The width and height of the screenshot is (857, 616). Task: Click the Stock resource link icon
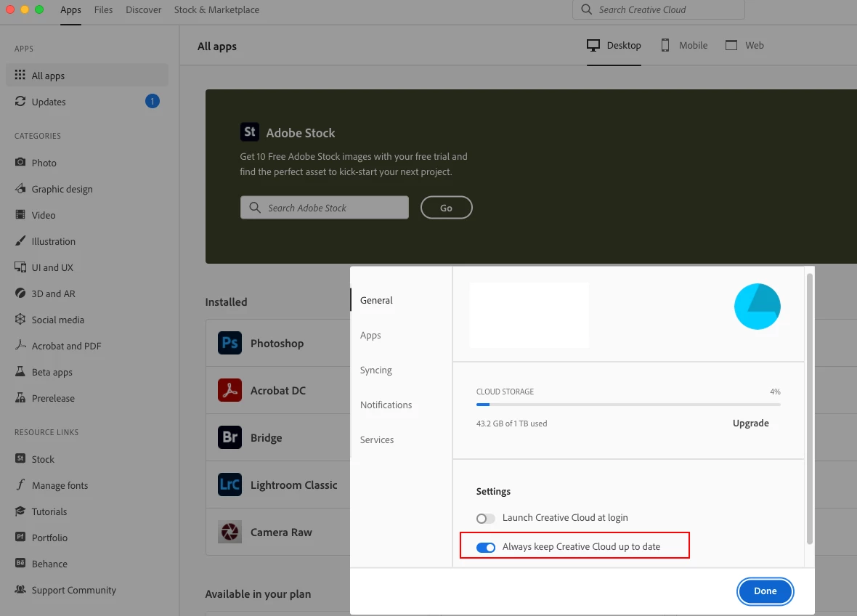[x=20, y=458]
